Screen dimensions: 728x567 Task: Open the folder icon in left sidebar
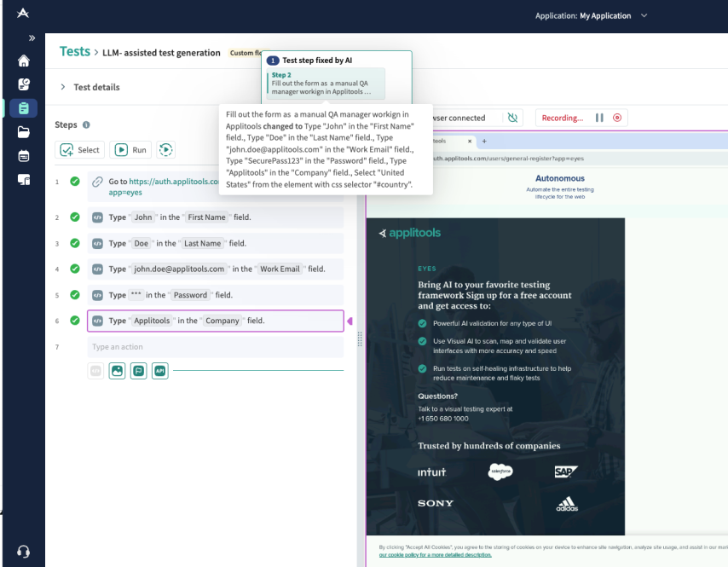point(24,132)
